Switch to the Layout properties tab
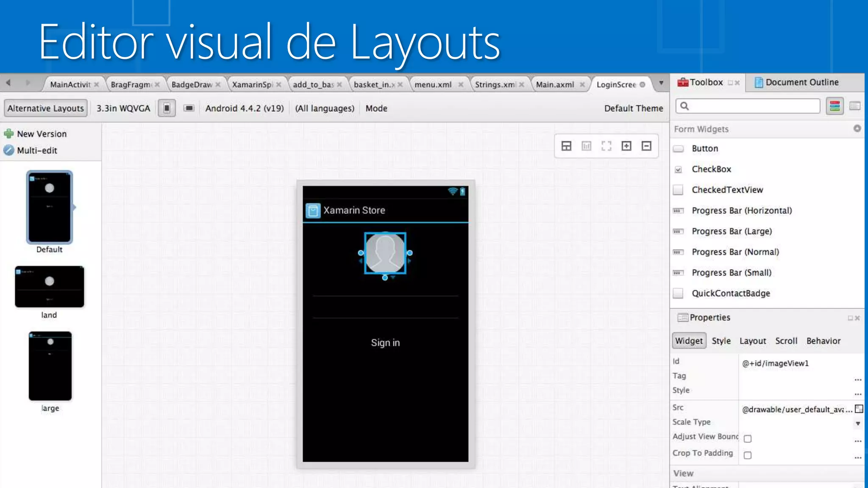868x488 pixels. pos(753,341)
